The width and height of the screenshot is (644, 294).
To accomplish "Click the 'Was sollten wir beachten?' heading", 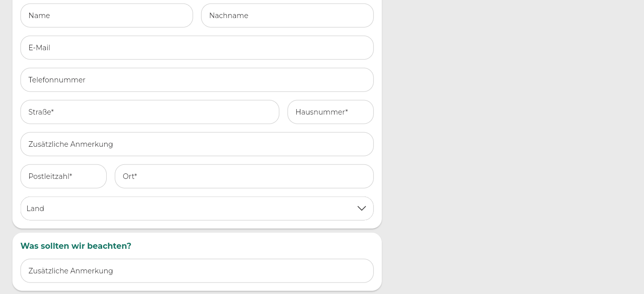I will (76, 246).
